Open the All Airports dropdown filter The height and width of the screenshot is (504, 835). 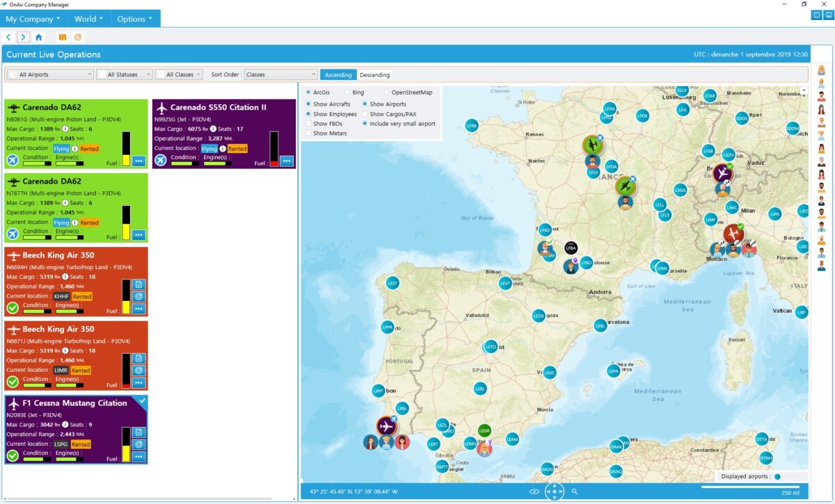49,74
